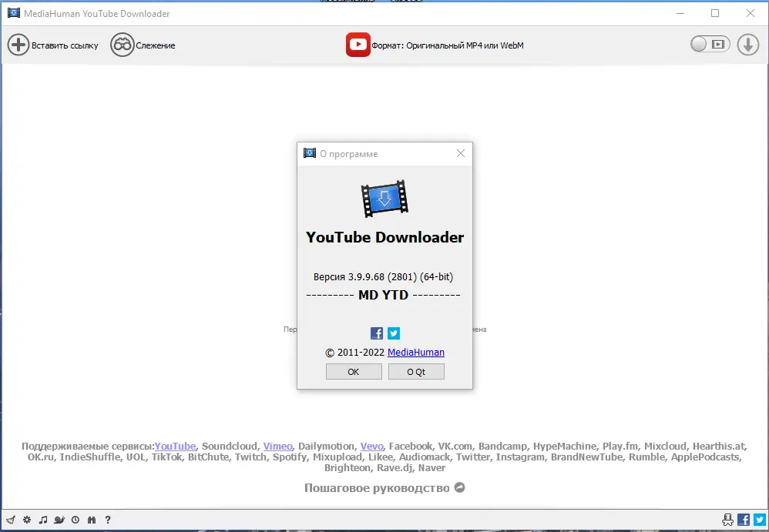Image resolution: width=769 pixels, height=532 pixels.
Task: Open the settings gear in the status bar
Action: click(x=27, y=520)
